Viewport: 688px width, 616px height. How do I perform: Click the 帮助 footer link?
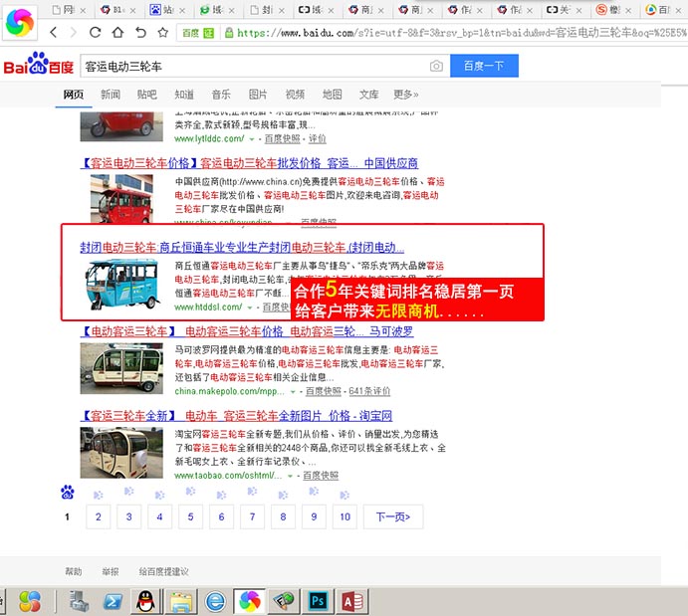pos(74,571)
